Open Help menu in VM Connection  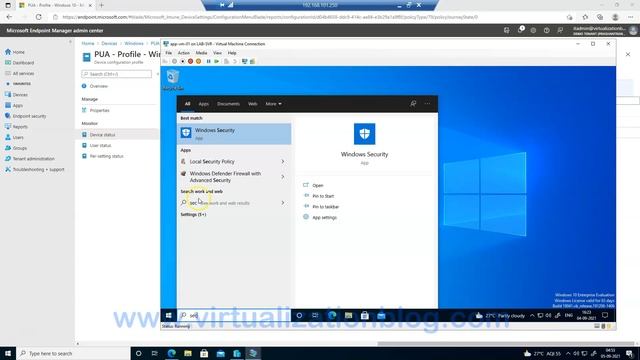[232, 53]
